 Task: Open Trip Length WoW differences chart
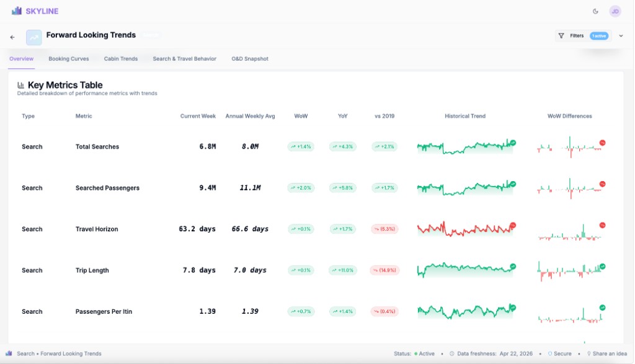coord(571,271)
